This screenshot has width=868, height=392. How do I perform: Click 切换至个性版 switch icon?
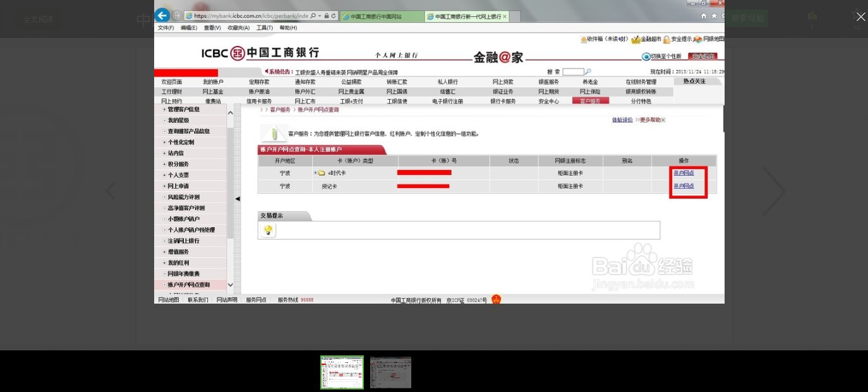(646, 56)
